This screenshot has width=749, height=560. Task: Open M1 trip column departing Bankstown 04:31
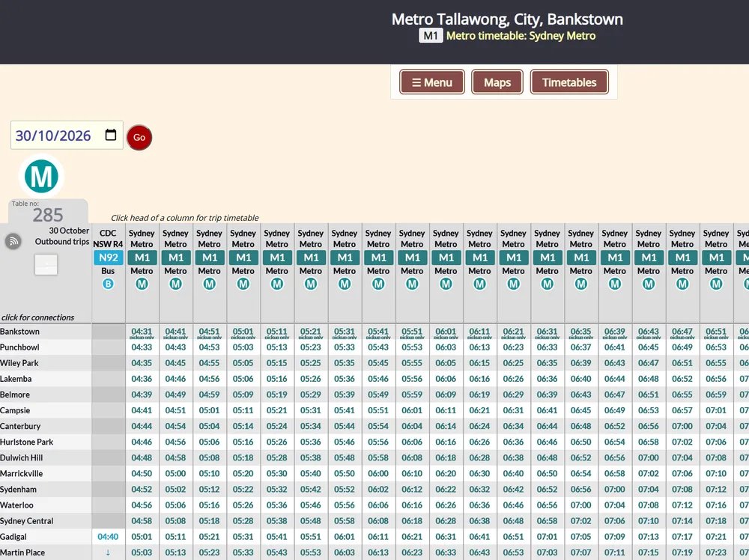click(142, 258)
